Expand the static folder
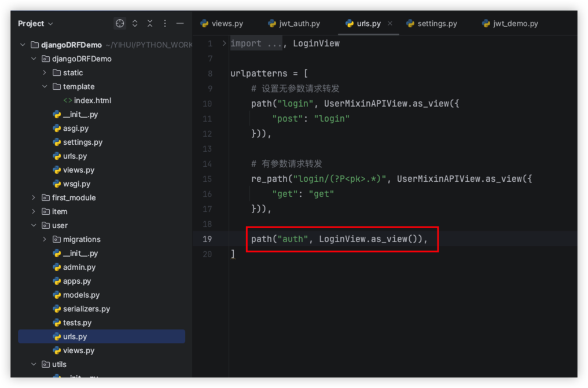 [x=45, y=73]
